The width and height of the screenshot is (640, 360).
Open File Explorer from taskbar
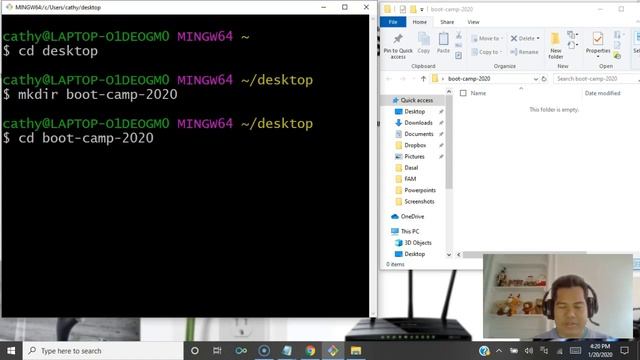point(356,351)
